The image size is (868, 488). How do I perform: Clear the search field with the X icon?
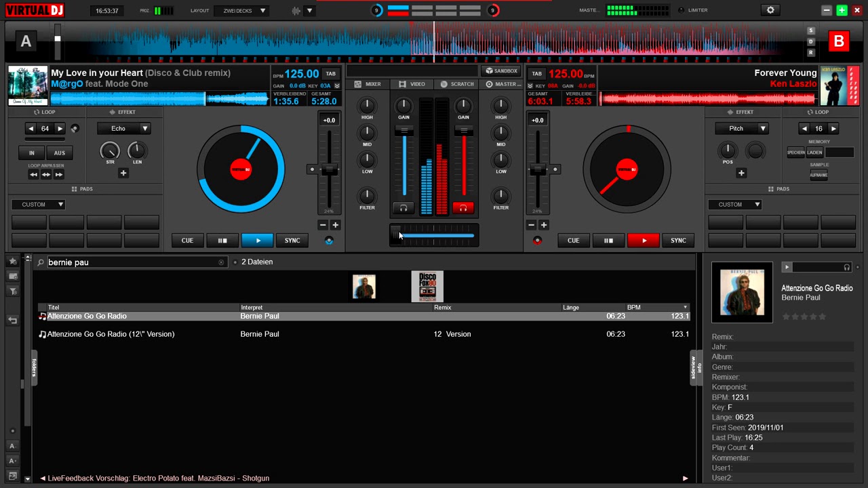tap(221, 262)
